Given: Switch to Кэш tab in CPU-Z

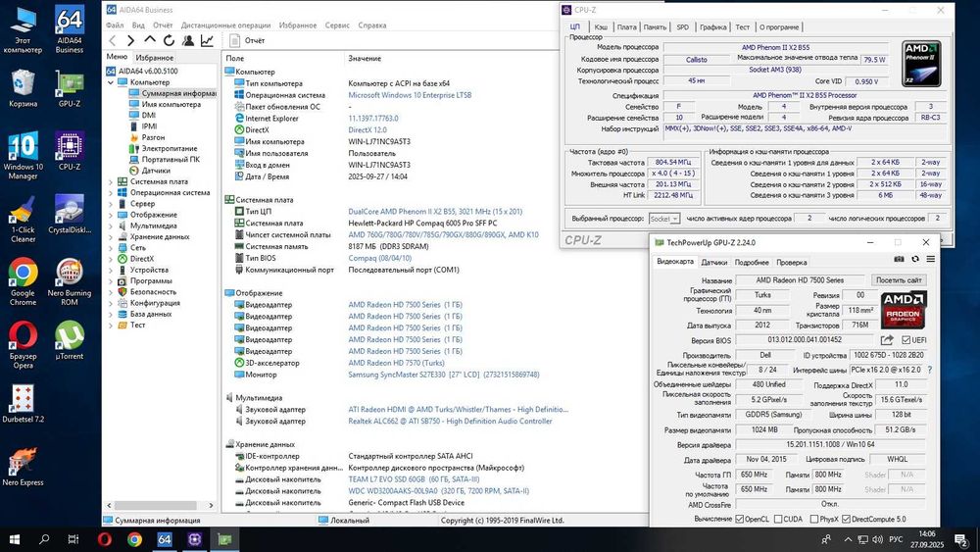Looking at the screenshot, I should coord(601,26).
